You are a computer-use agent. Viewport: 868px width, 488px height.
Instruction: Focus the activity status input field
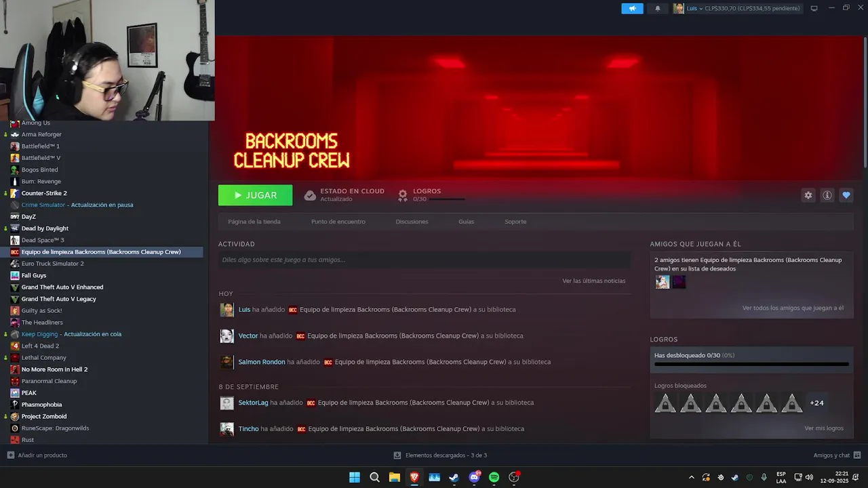click(425, 260)
